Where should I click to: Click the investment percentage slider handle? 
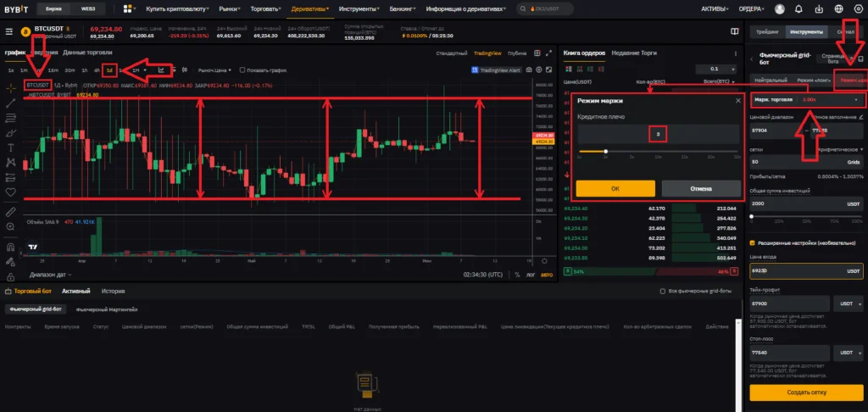751,216
